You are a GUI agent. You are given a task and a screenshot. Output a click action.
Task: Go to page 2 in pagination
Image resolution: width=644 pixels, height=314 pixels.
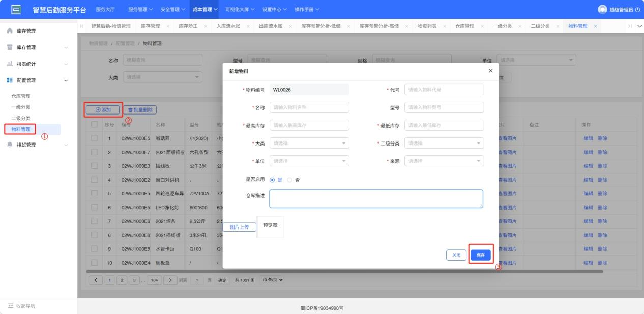click(x=123, y=280)
